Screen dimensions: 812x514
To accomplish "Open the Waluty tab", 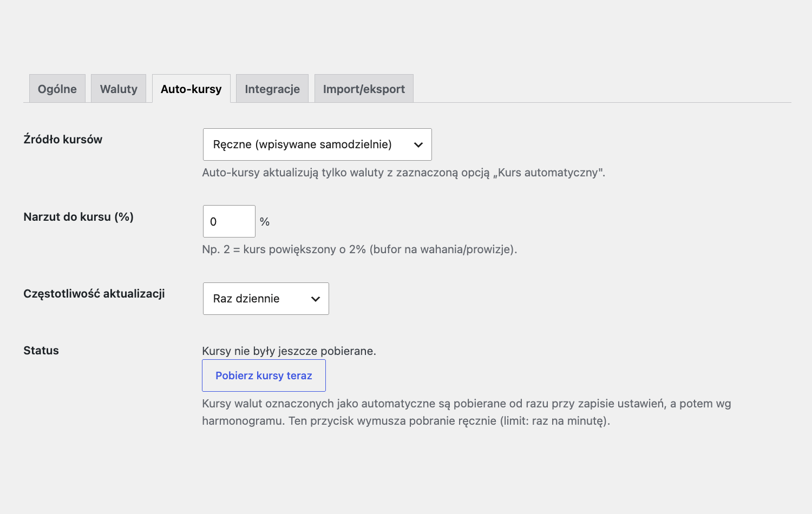I will (119, 89).
